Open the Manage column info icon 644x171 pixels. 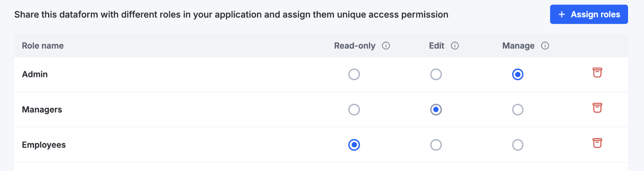(545, 46)
